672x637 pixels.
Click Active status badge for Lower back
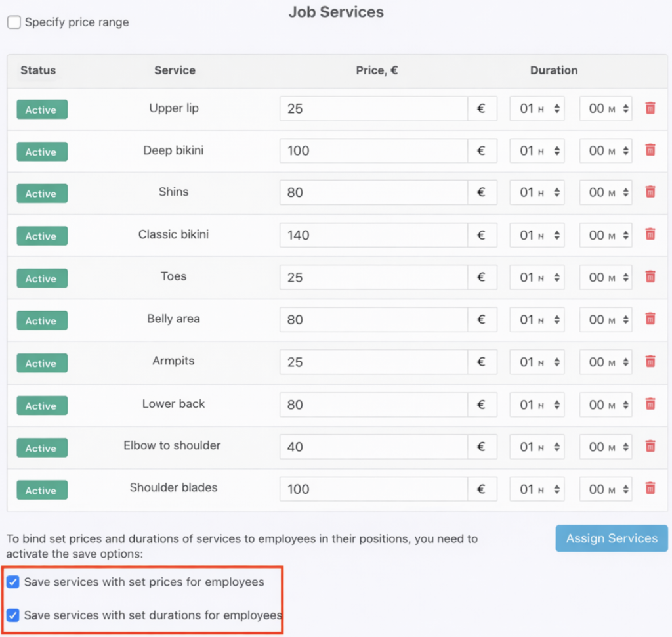41,406
